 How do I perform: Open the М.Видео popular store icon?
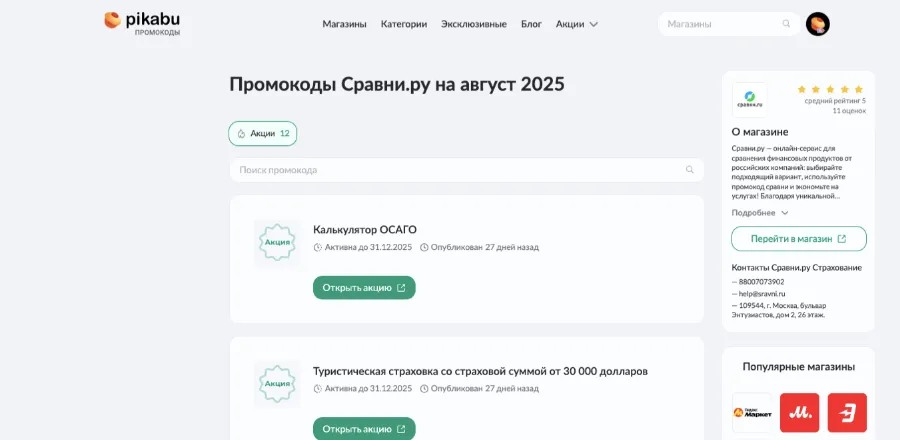click(800, 412)
